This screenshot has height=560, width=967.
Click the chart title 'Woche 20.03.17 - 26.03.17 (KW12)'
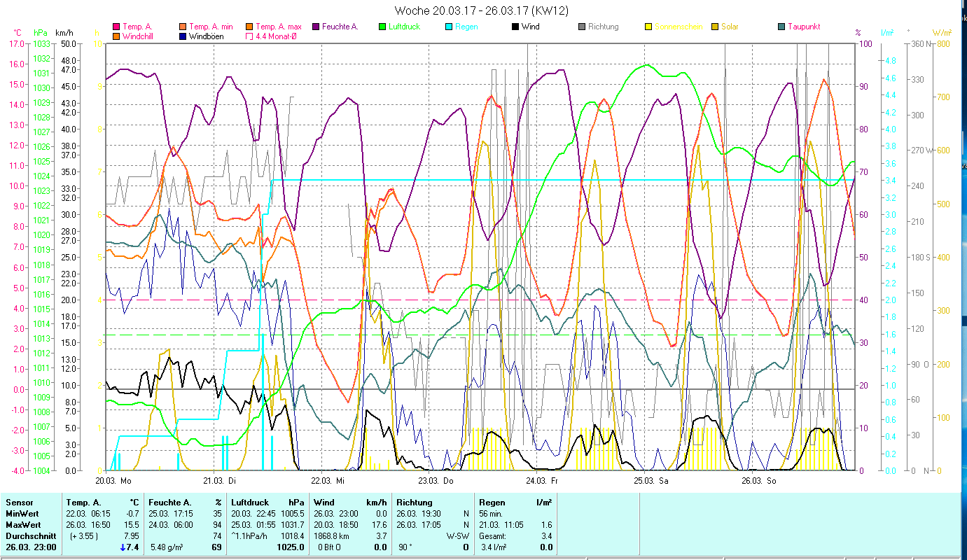tap(482, 10)
